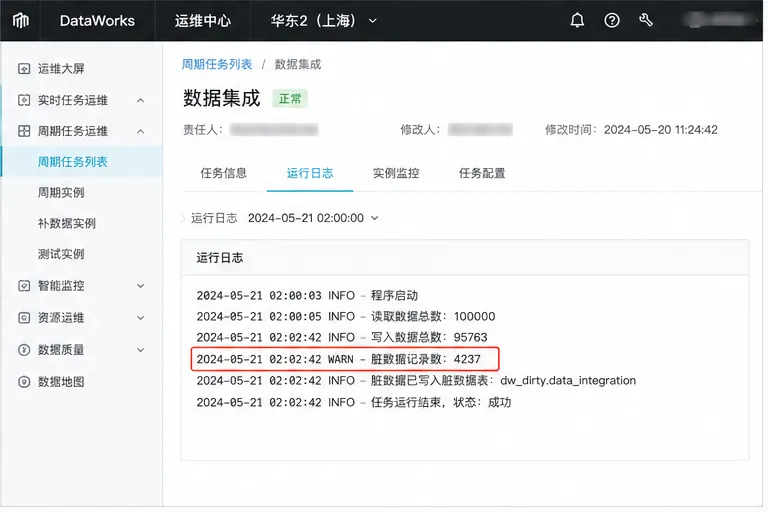Switch to the 实例监控 tab
This screenshot has height=512, width=768.
(396, 173)
